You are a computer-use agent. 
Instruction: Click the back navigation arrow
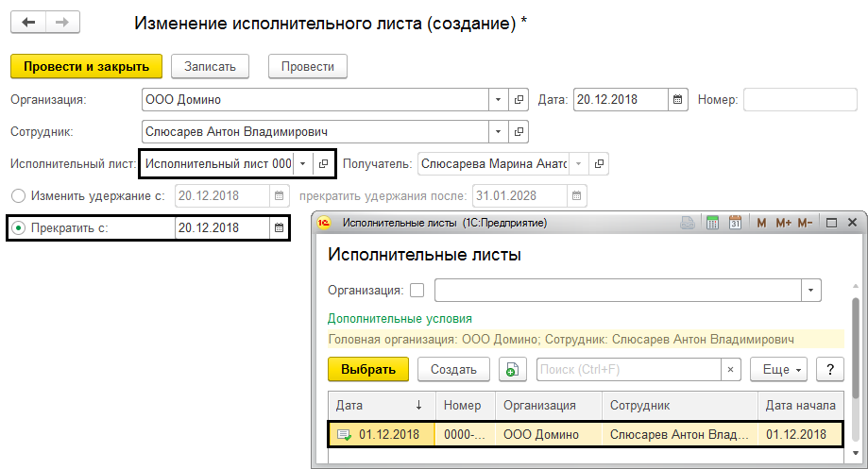[x=29, y=22]
